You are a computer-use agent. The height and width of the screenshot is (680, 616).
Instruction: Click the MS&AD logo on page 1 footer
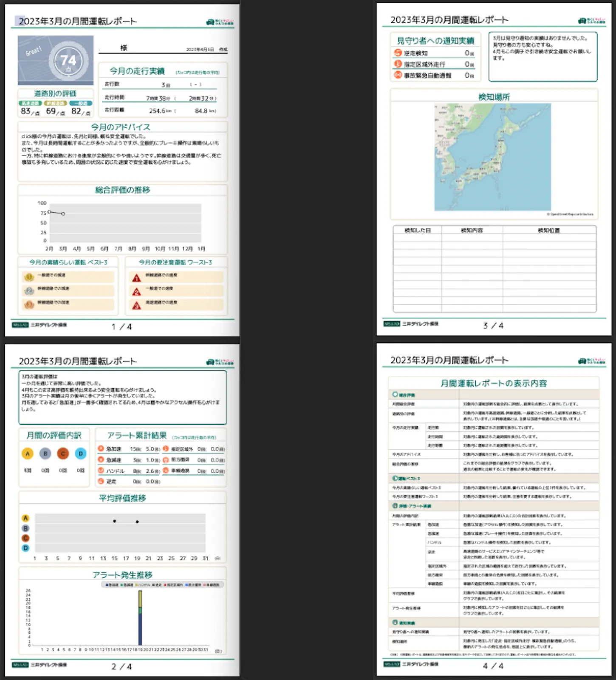[x=20, y=325]
